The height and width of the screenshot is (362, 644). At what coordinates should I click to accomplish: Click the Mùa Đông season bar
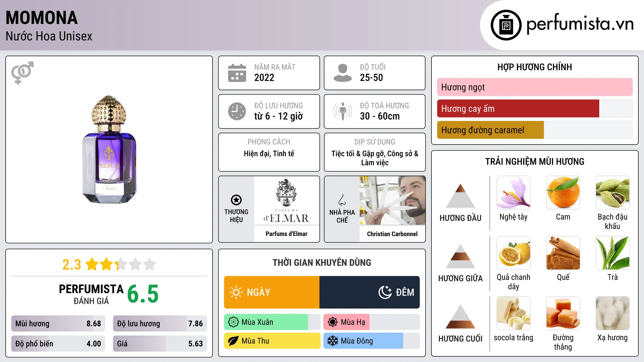(x=371, y=341)
